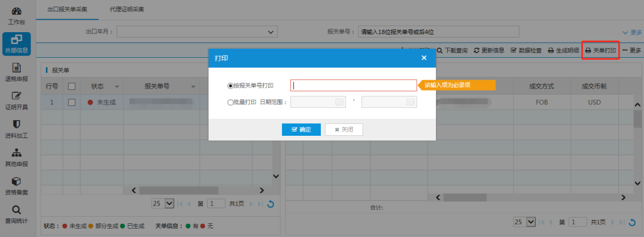Click the 关单打印 toolbar button
This screenshot has height=237, width=644.
point(600,51)
